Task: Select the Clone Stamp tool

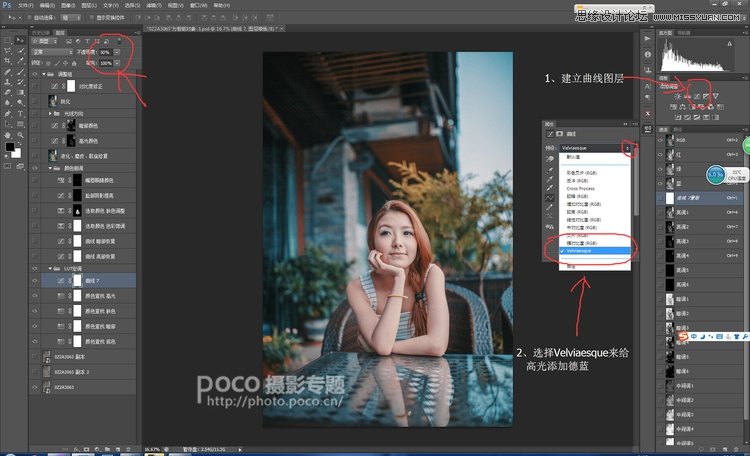Action: [8, 82]
